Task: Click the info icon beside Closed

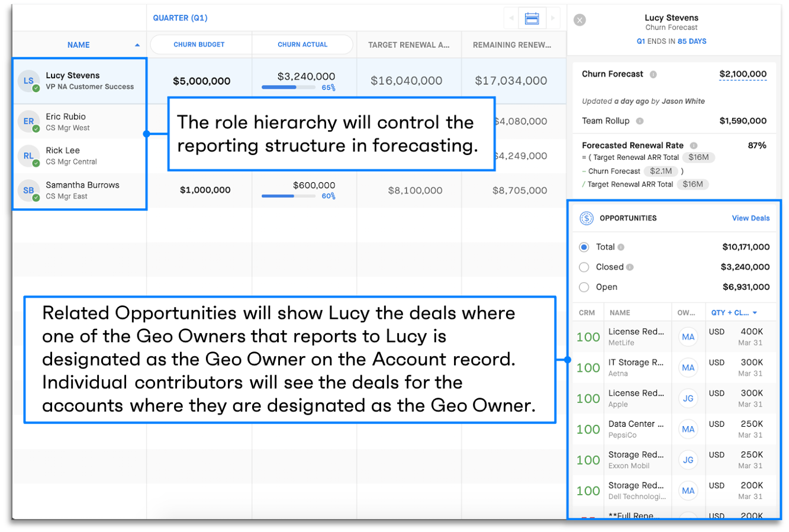Action: click(630, 267)
